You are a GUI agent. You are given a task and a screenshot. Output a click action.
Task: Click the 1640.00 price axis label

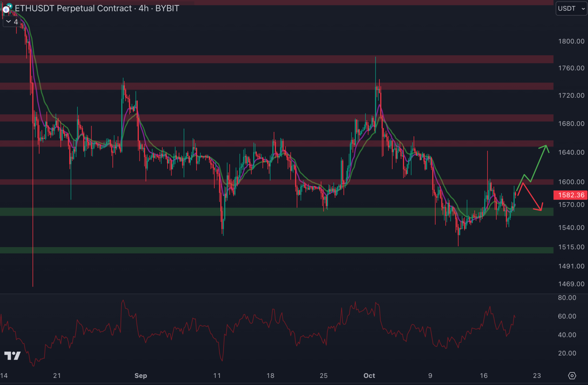pos(571,153)
